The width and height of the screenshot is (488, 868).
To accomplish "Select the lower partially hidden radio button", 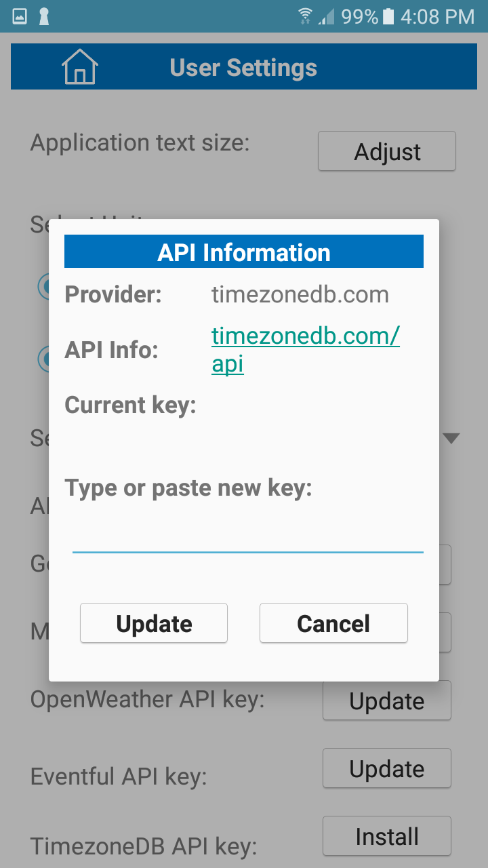I will click(43, 359).
